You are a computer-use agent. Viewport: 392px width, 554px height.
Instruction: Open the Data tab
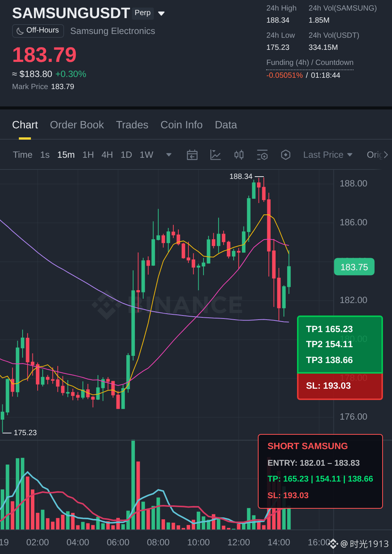coord(226,125)
